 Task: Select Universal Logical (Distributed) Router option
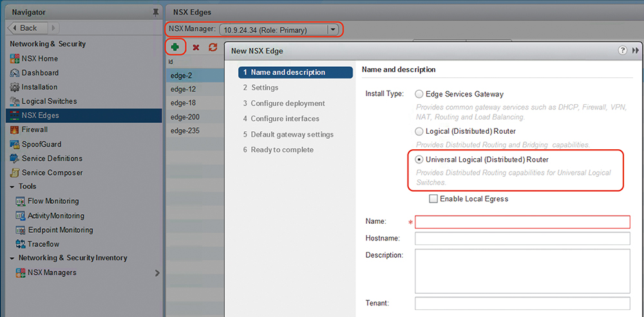point(419,158)
